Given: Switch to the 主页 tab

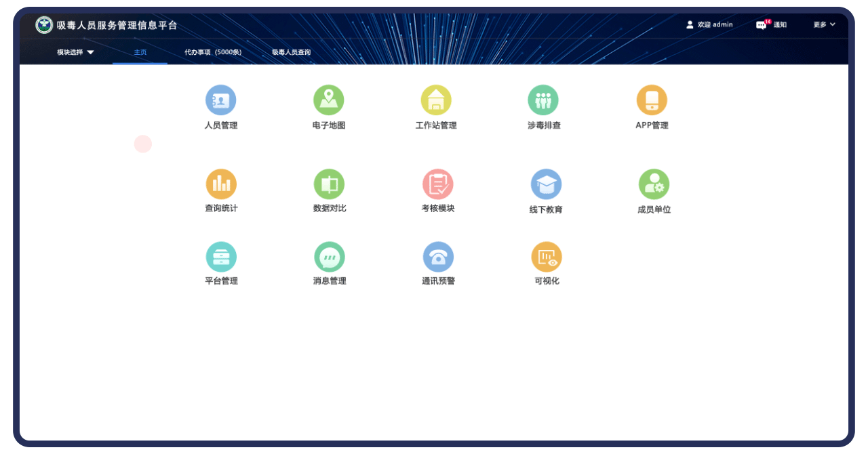Looking at the screenshot, I should 140,52.
